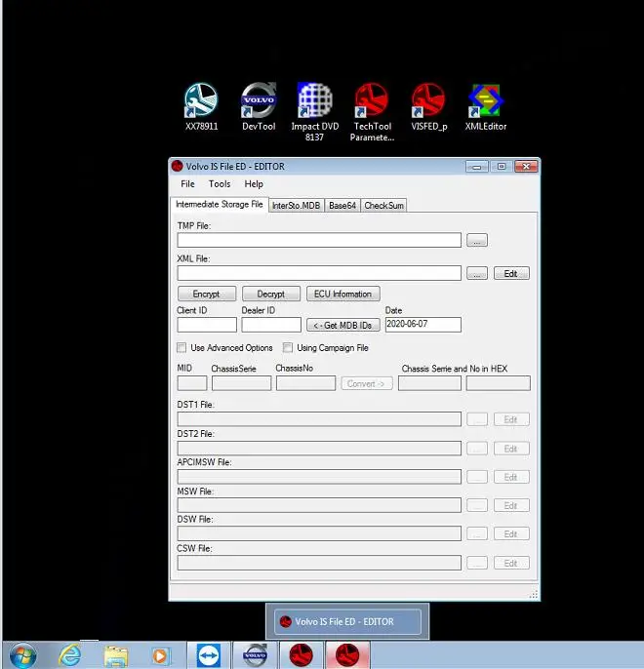Image resolution: width=644 pixels, height=669 pixels.
Task: Open Windows Explorer folder in taskbar
Action: click(116, 656)
